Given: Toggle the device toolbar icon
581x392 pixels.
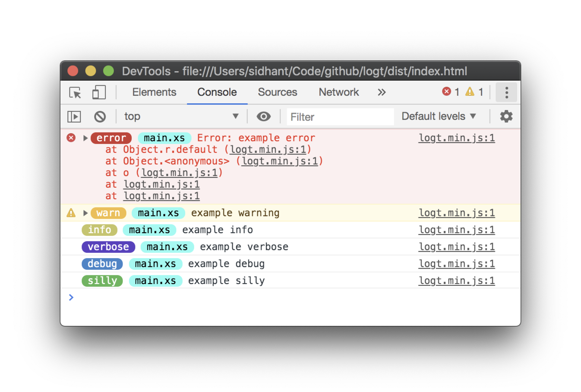Looking at the screenshot, I should tap(99, 92).
